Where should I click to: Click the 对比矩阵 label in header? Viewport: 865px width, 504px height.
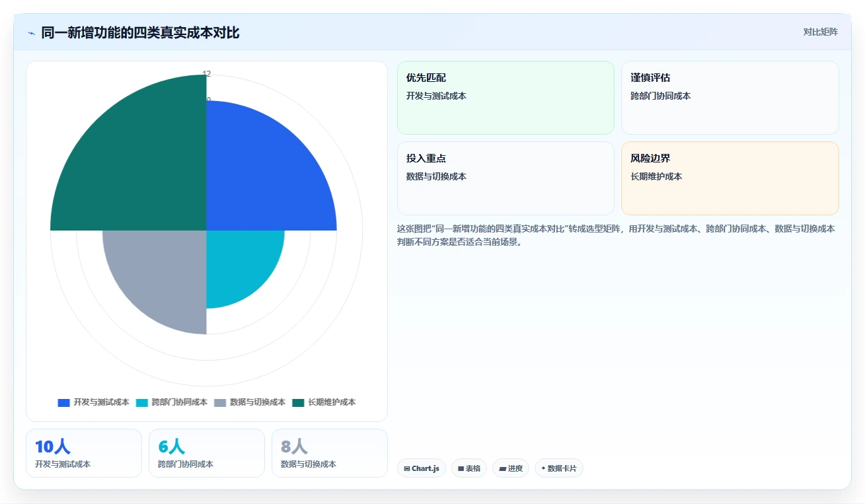click(820, 32)
